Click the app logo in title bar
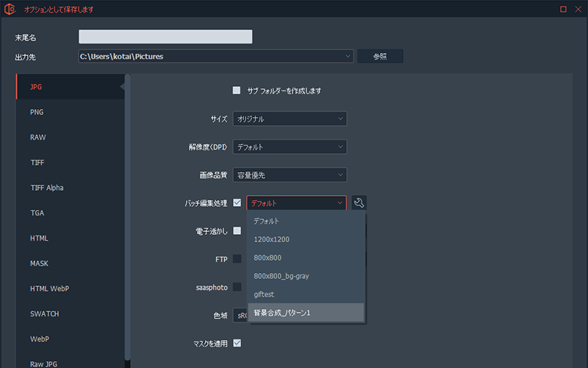Image resolution: width=588 pixels, height=368 pixels. pyautogui.click(x=10, y=10)
